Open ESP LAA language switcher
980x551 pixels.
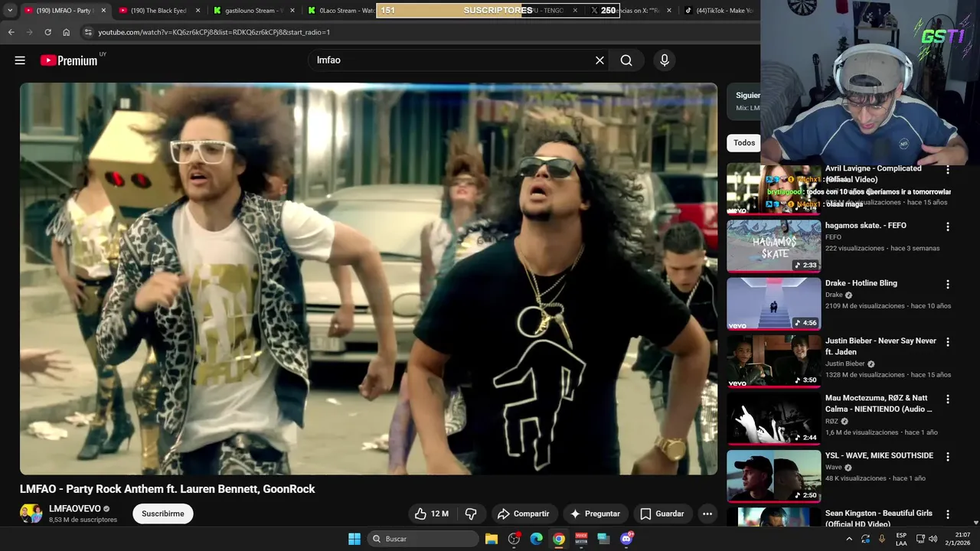click(901, 539)
